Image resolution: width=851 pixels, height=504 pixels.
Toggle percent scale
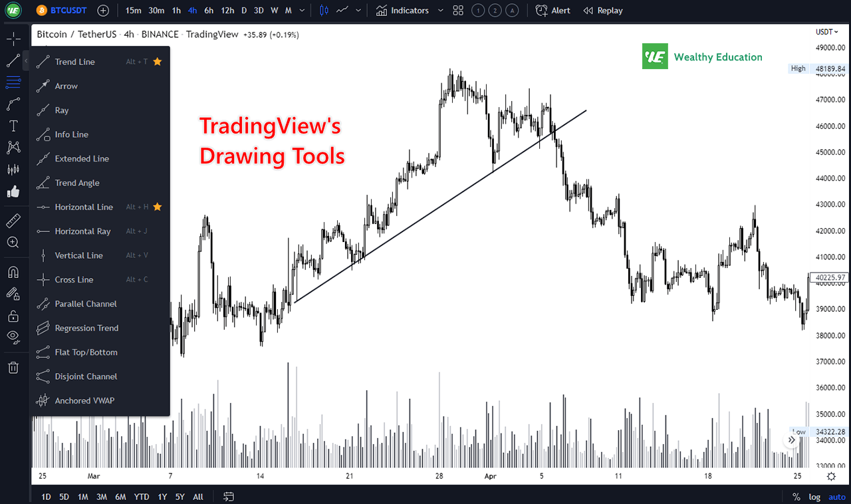796,497
